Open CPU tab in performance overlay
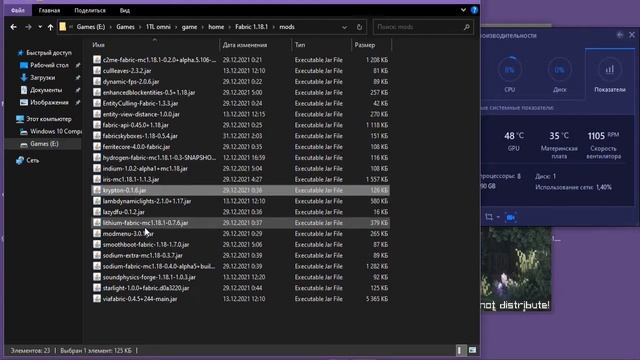Screen dimensions: 640x360 click(x=509, y=75)
